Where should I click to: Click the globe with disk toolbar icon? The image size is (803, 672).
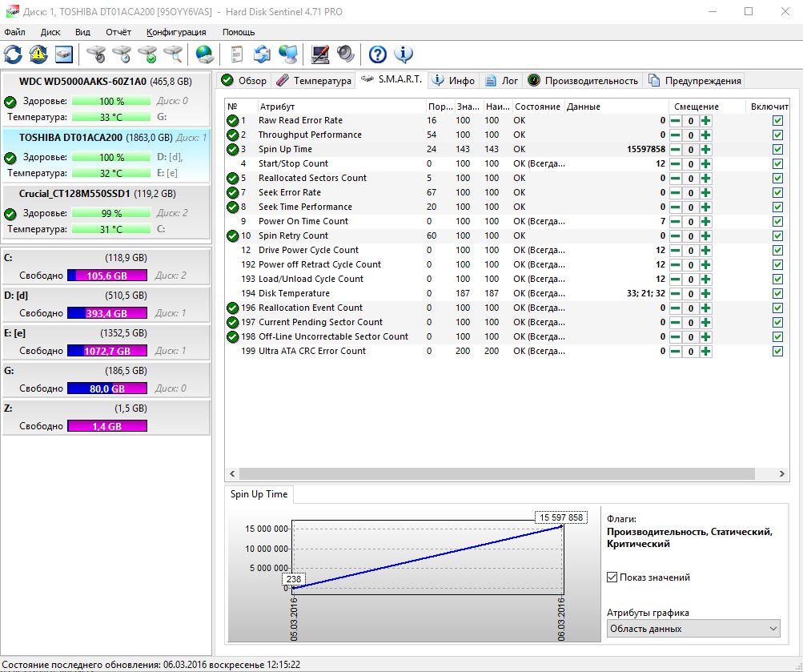point(205,54)
